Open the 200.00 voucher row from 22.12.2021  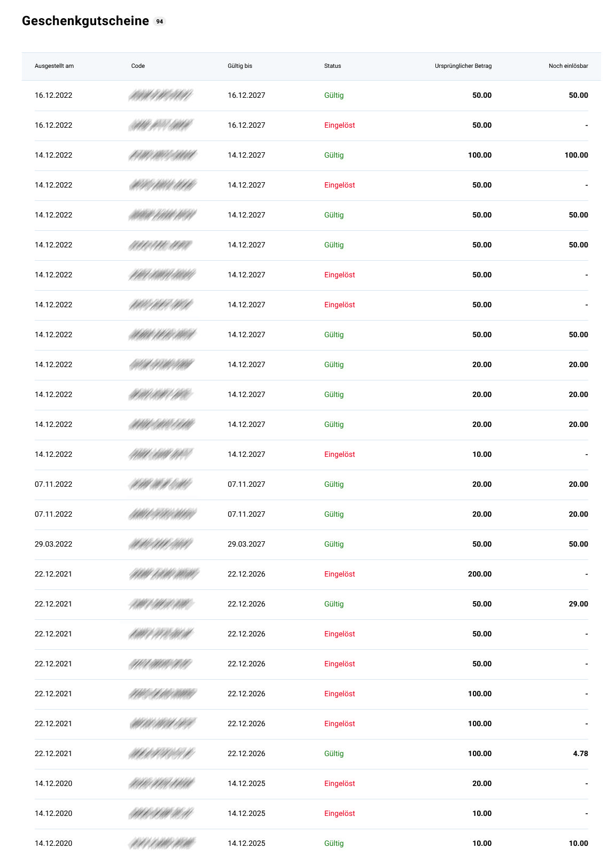[x=311, y=574]
